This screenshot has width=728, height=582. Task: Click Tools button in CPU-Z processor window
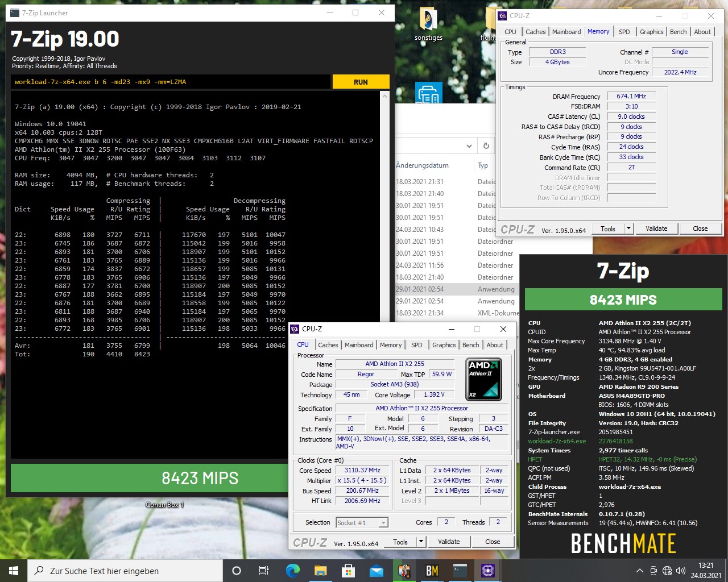point(400,542)
